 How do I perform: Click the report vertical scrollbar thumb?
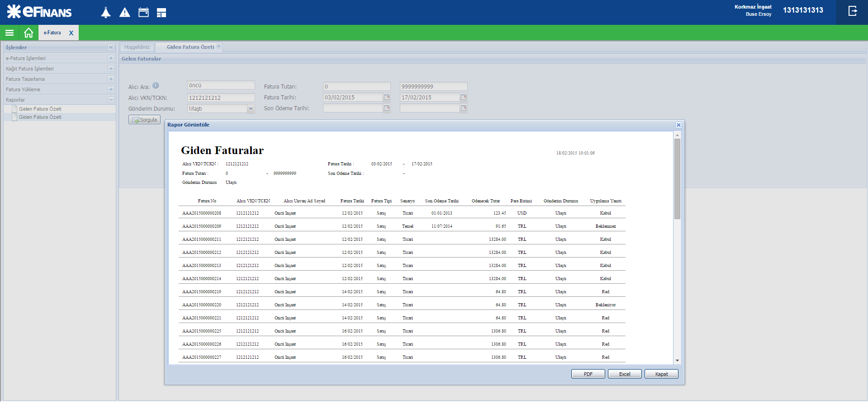coord(677,178)
